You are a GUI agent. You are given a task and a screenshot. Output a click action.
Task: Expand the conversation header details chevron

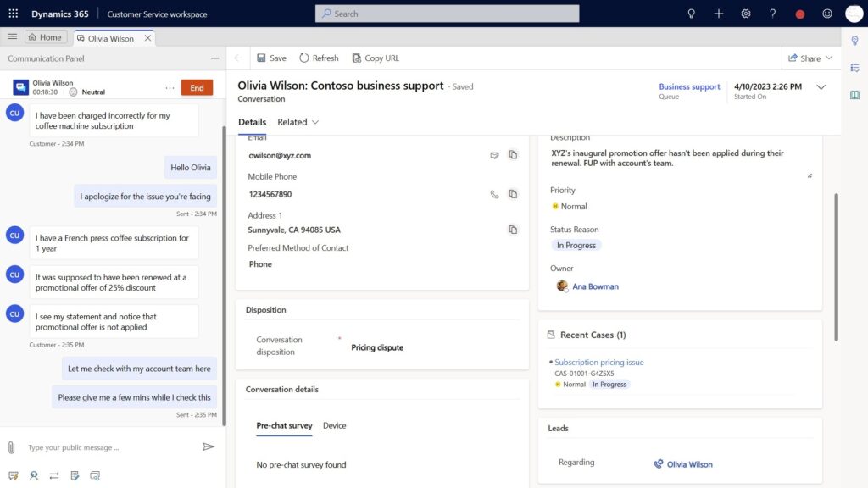coord(821,87)
